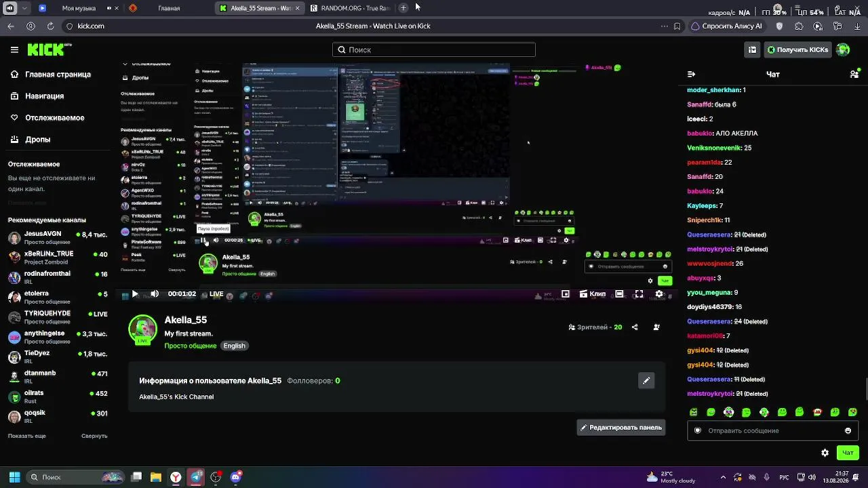Screen dimensions: 868x488
Task: Enter fullscreen on the stream player
Action: tap(639, 294)
